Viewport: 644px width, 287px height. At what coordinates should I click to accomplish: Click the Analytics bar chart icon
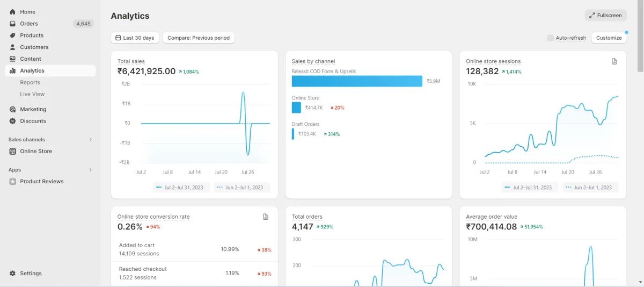pos(12,71)
